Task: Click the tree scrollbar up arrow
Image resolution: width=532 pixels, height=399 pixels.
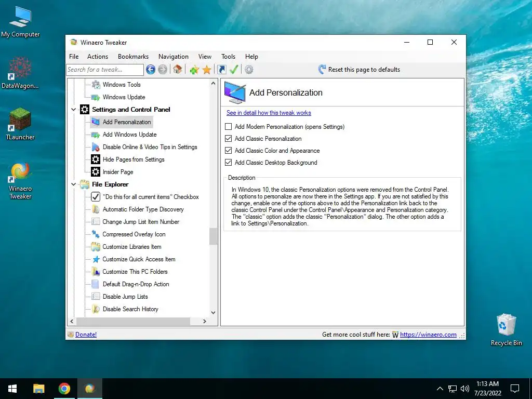Action: click(213, 83)
